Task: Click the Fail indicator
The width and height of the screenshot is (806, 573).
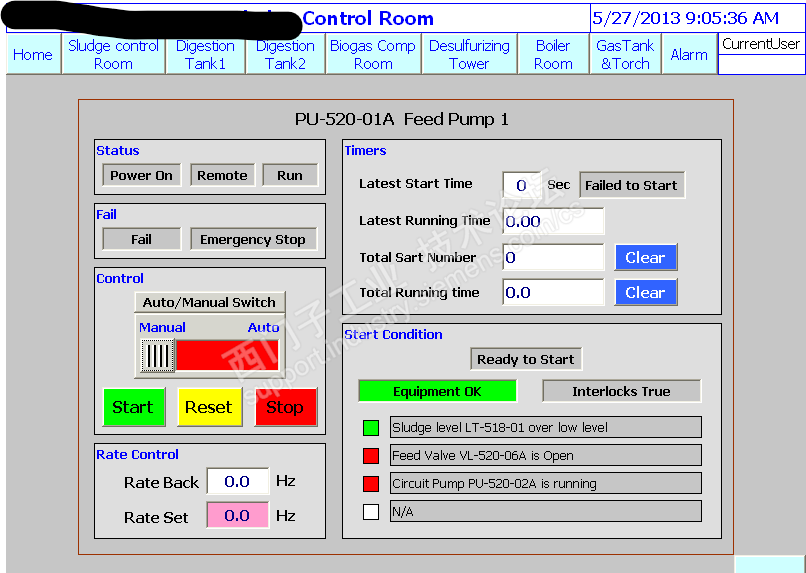Action: (x=141, y=239)
